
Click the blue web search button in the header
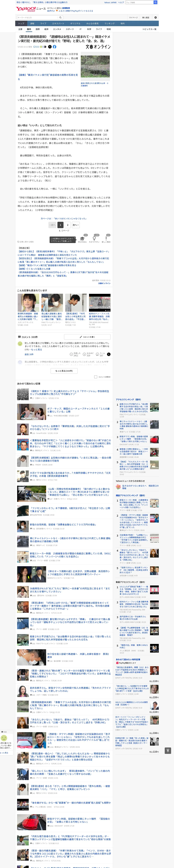coord(155,2)
